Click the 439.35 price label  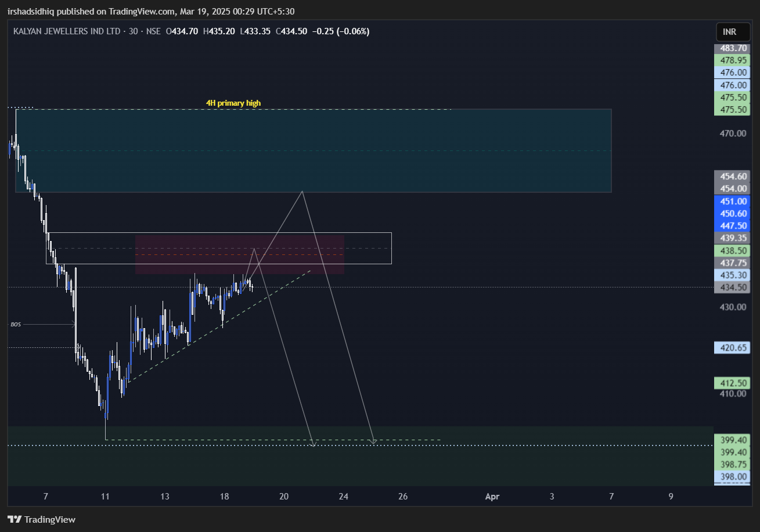click(733, 238)
